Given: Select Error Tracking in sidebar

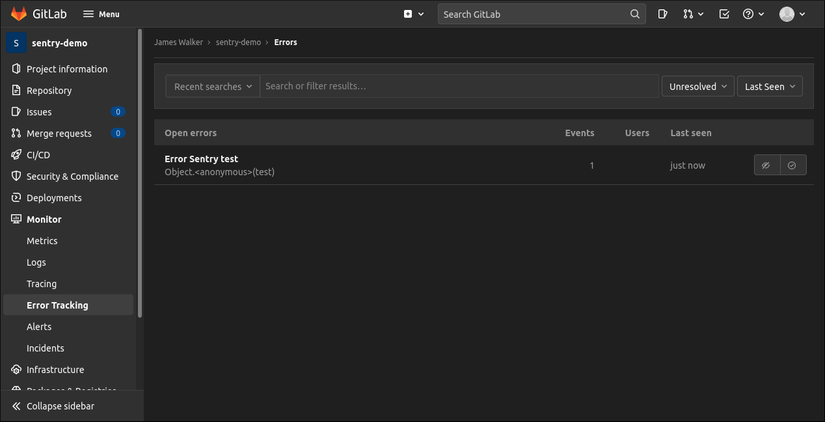Looking at the screenshot, I should point(68,305).
